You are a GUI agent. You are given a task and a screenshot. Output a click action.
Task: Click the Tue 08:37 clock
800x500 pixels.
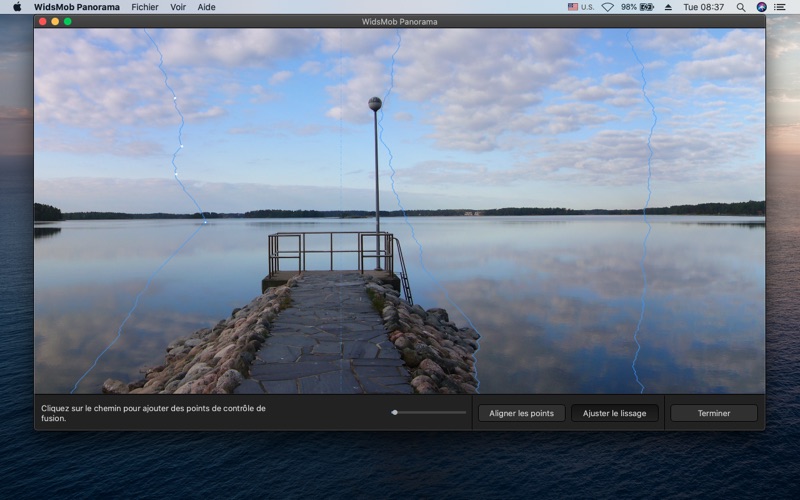pos(704,7)
